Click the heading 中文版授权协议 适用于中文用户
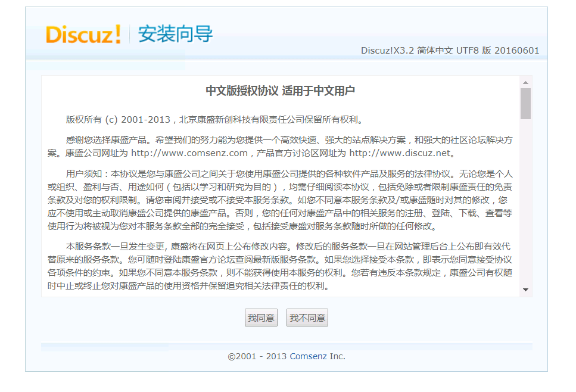This screenshot has height=392, width=576. click(x=281, y=91)
